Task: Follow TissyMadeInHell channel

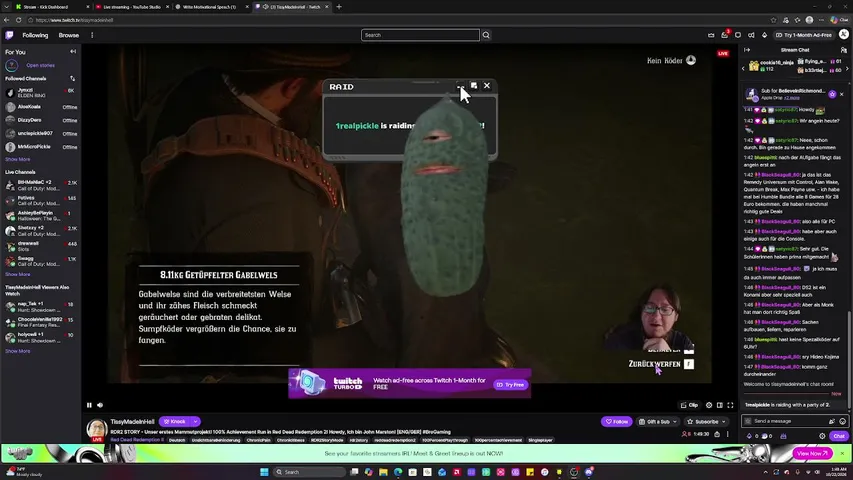Action: coord(616,421)
